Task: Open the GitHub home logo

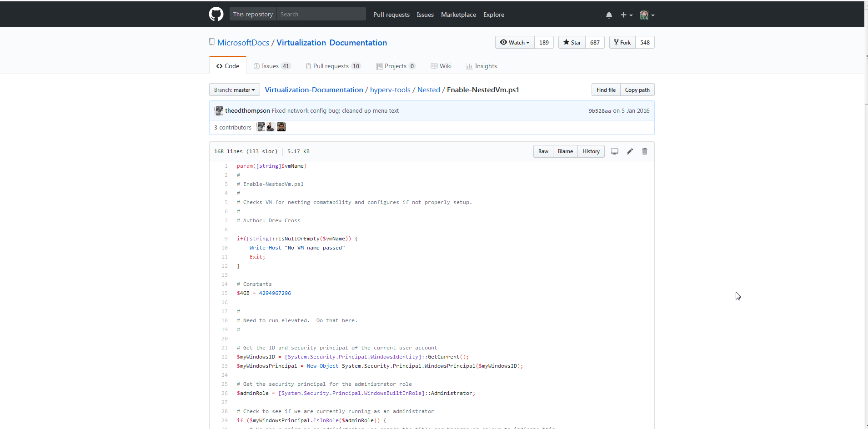Action: click(x=216, y=15)
